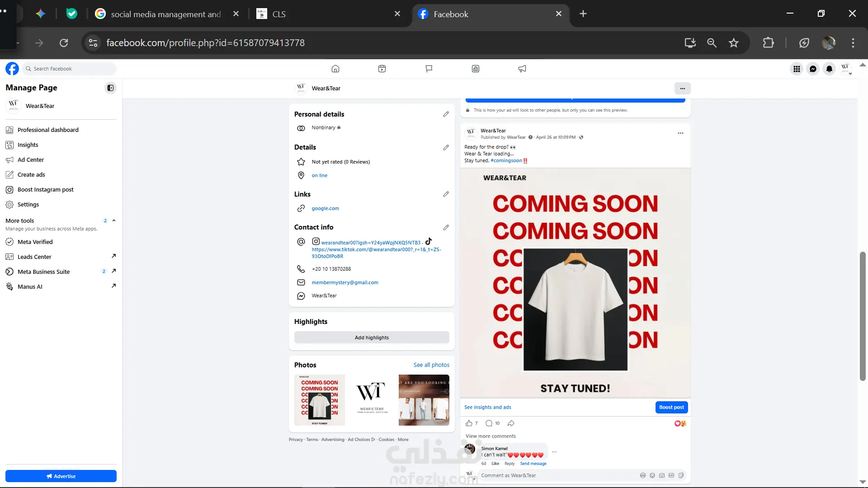This screenshot has width=868, height=488.
Task: Open the Wear&Tear page options menu
Action: coord(683,89)
